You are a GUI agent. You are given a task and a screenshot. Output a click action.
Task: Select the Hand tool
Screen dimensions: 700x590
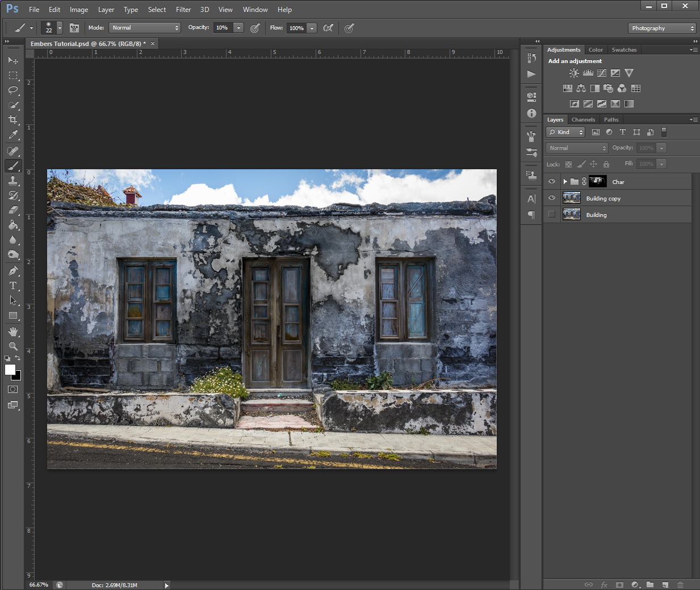coord(13,332)
